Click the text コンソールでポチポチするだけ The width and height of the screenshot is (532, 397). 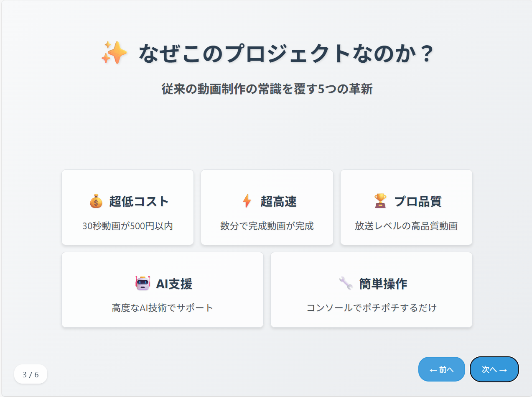click(x=372, y=308)
